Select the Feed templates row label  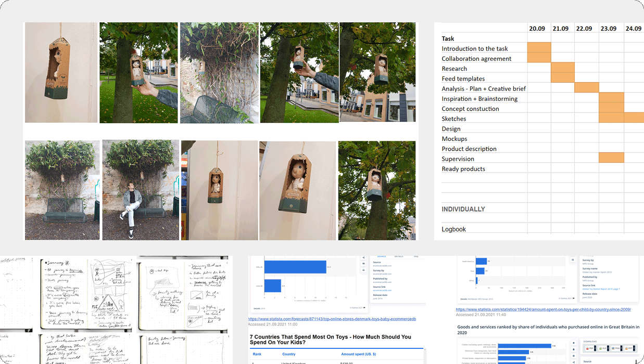[x=463, y=79]
